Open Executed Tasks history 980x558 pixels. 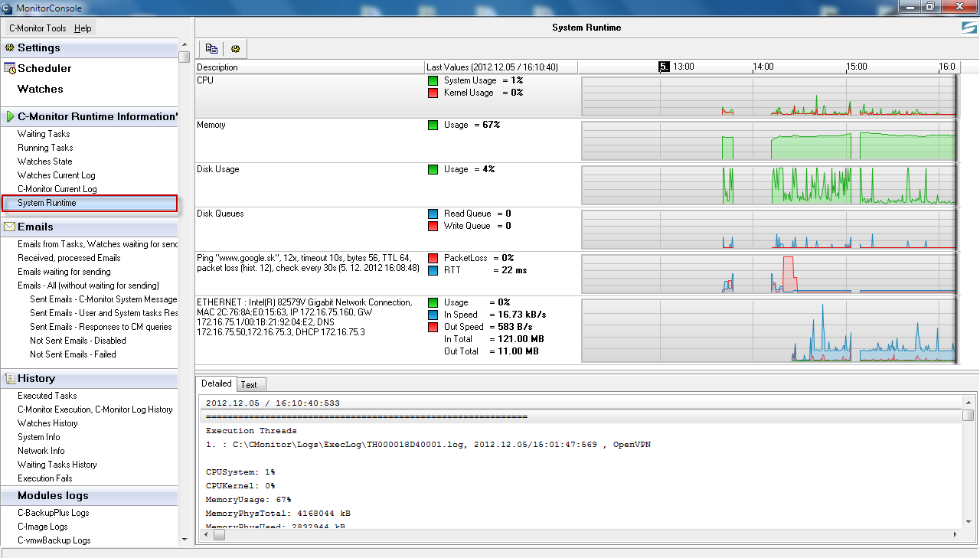(47, 396)
